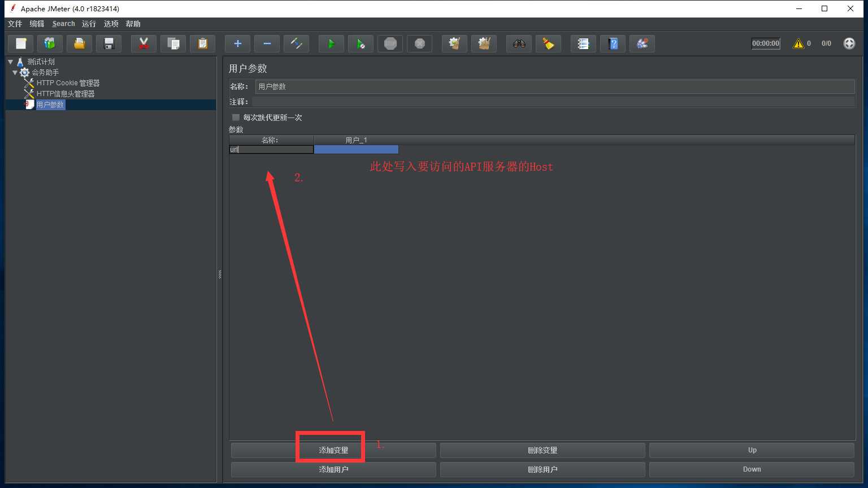
Task: Start test without pauses icon
Action: point(361,43)
